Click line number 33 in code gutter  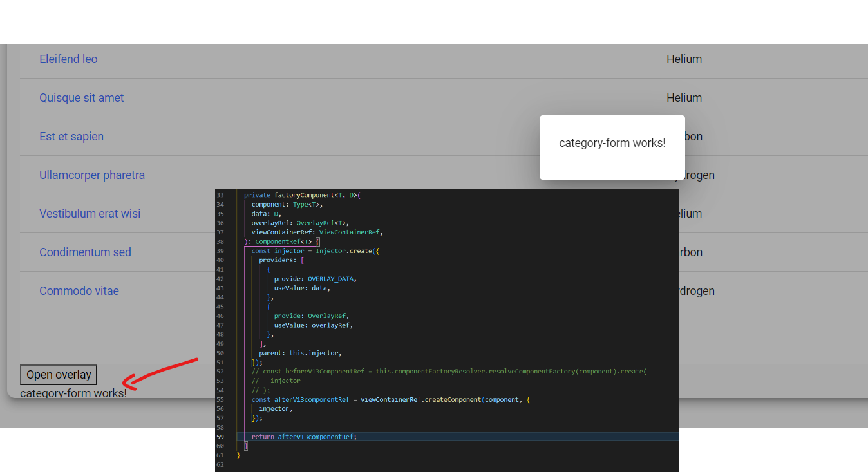220,195
